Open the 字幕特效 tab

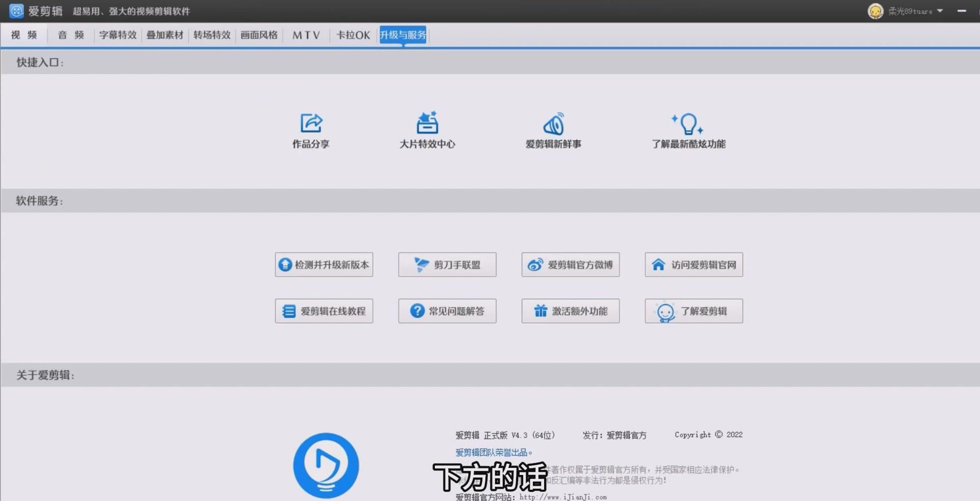pyautogui.click(x=118, y=35)
